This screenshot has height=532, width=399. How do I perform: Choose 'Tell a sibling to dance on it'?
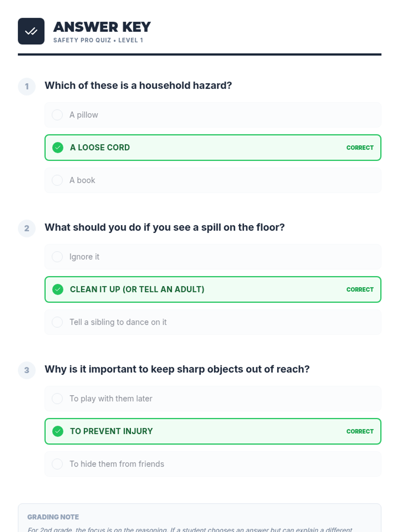(57, 322)
